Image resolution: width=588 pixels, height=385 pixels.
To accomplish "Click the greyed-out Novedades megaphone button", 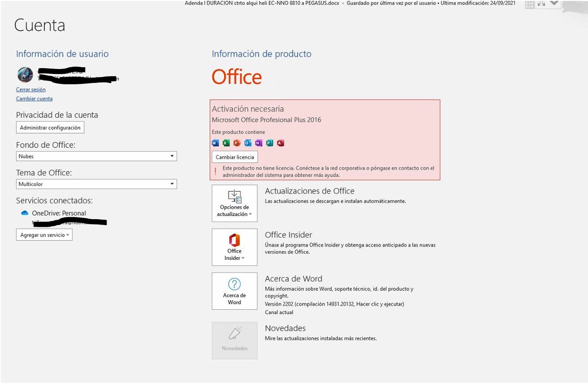I will click(234, 340).
